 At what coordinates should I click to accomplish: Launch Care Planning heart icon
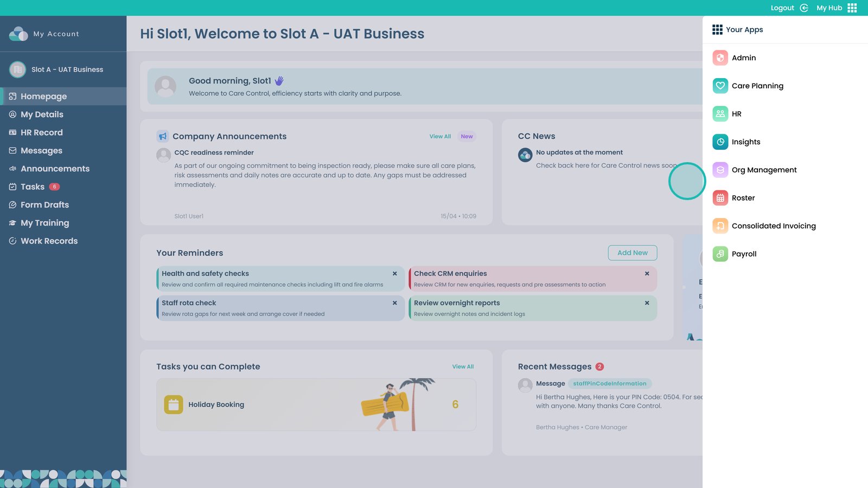tap(720, 86)
